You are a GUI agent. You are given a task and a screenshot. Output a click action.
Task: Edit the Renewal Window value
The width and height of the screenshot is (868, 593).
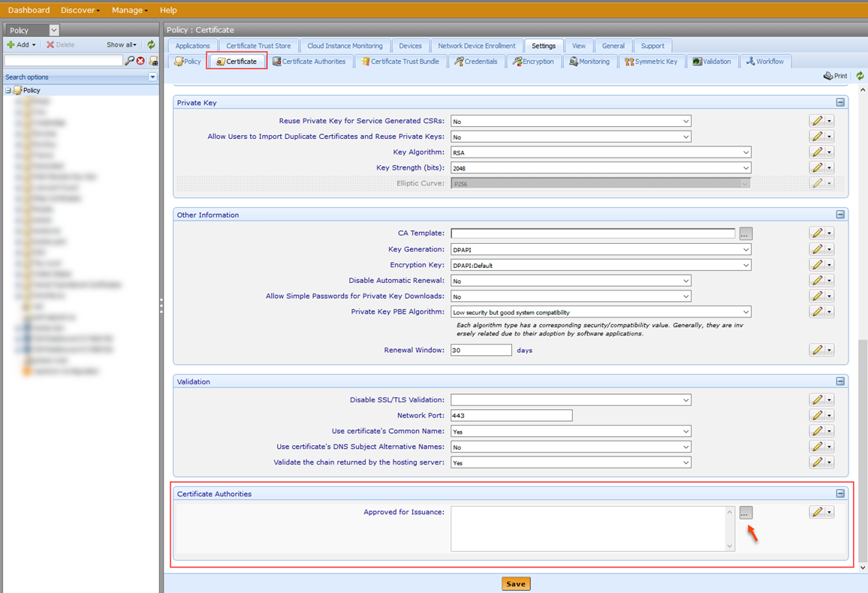point(817,349)
